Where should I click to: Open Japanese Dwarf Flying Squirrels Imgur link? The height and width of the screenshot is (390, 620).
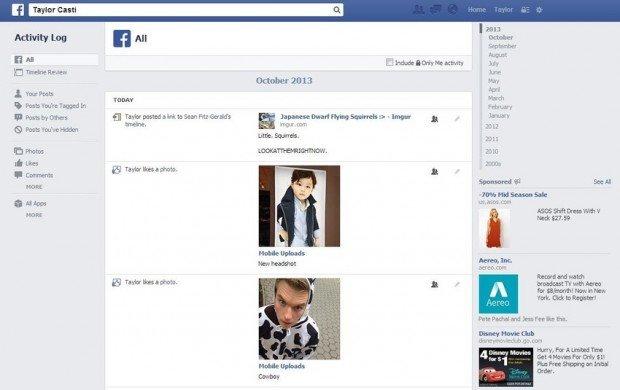(x=345, y=117)
